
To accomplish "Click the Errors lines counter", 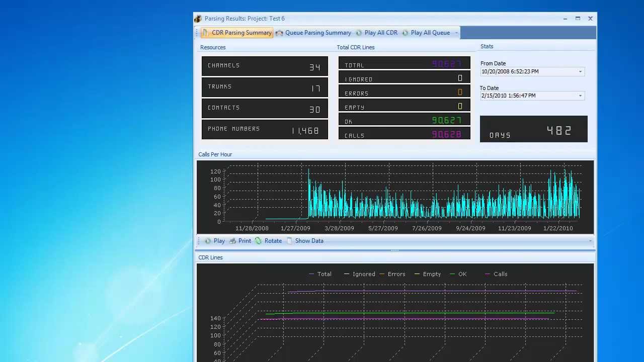I will (405, 91).
